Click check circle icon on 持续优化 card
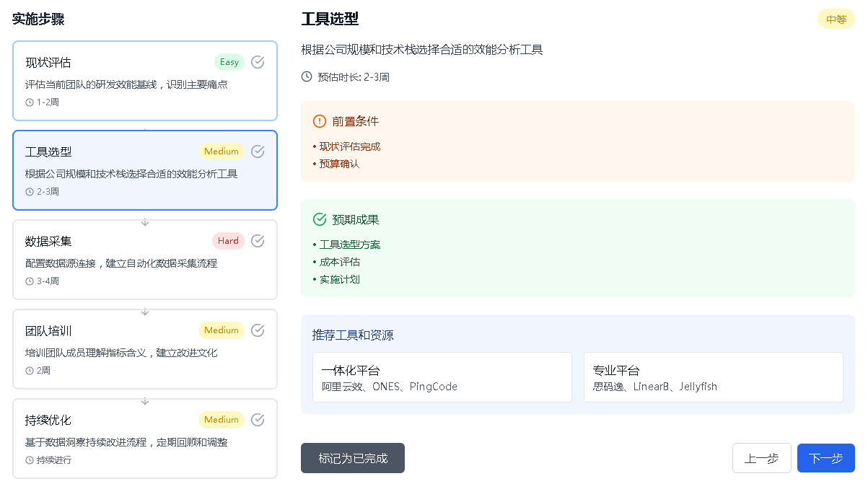 (258, 420)
